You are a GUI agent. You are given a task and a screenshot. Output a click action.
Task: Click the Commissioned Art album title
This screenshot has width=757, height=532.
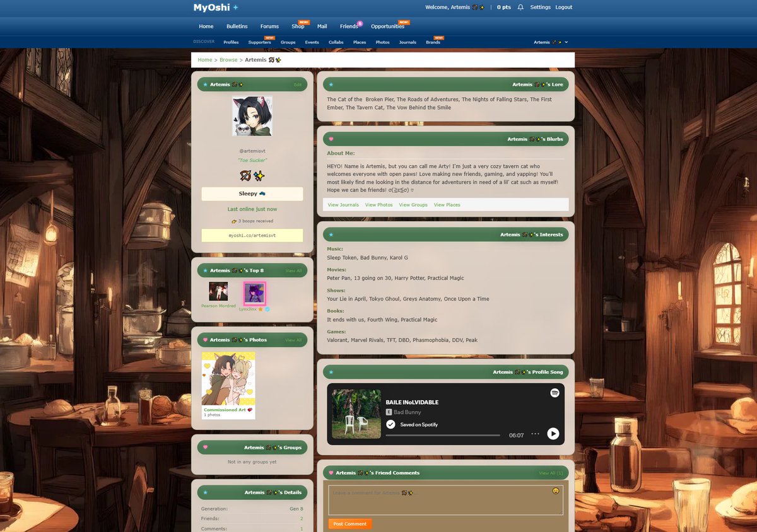coord(228,410)
